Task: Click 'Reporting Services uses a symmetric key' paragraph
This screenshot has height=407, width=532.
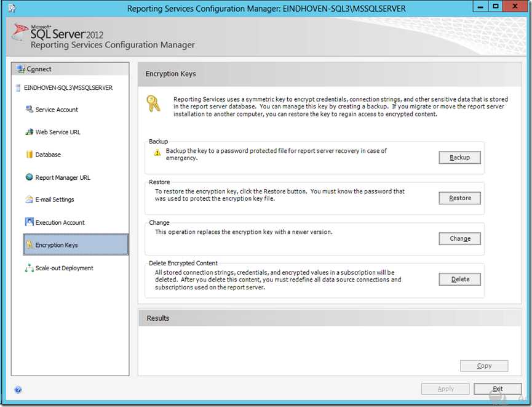Action: [341, 107]
